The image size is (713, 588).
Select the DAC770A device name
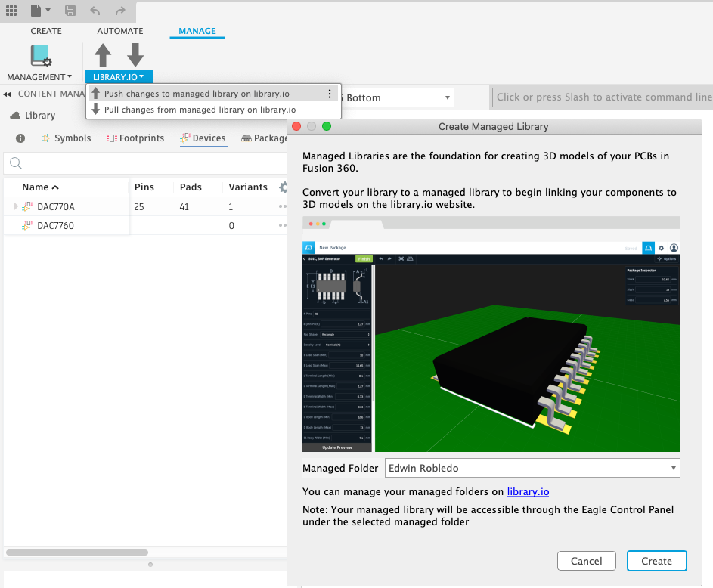(x=56, y=207)
